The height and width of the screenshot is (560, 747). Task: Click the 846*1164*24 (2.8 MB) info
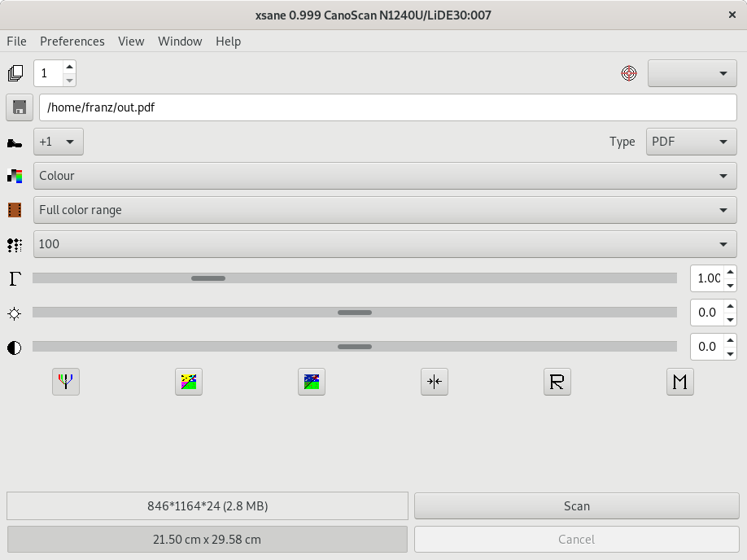[207, 505]
